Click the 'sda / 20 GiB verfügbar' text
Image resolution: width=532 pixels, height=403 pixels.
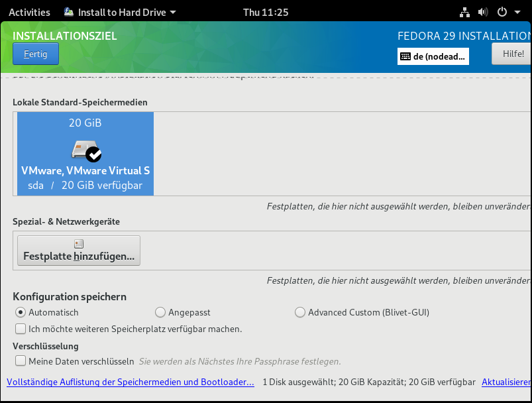coord(85,186)
